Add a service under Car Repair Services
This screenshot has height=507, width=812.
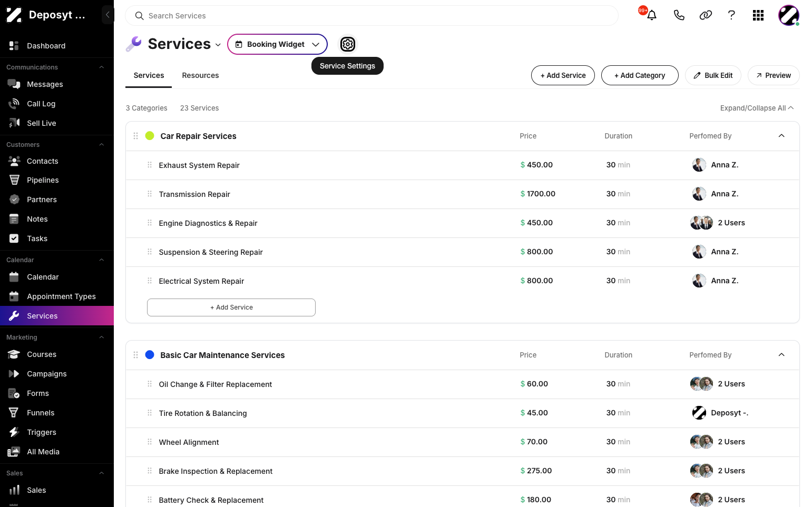click(x=231, y=307)
